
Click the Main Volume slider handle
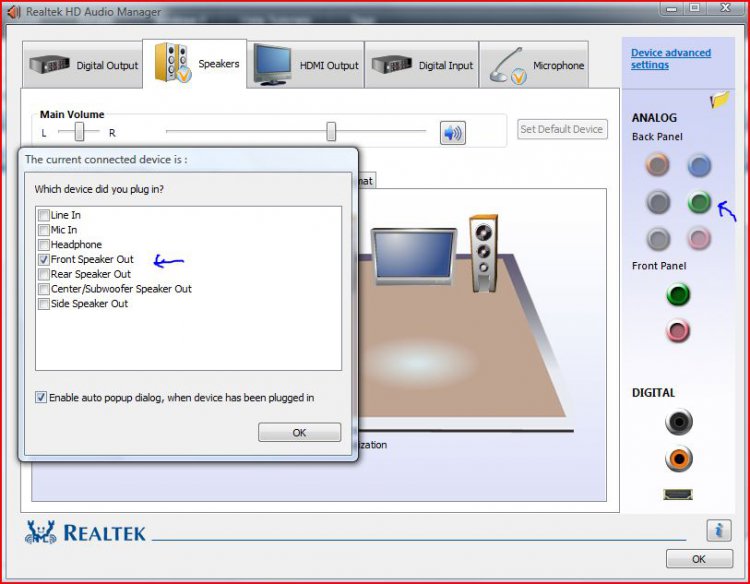click(x=331, y=131)
